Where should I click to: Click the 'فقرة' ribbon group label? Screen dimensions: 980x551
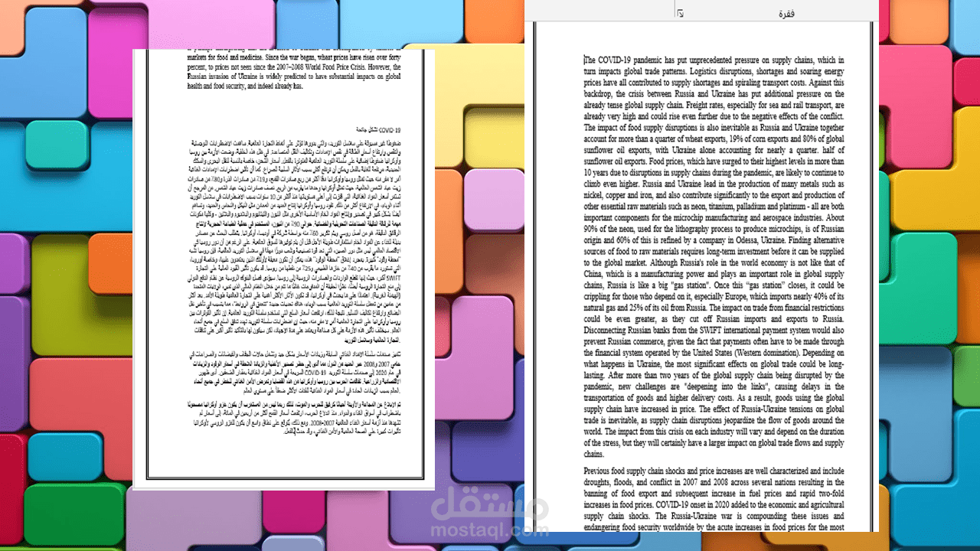point(786,14)
